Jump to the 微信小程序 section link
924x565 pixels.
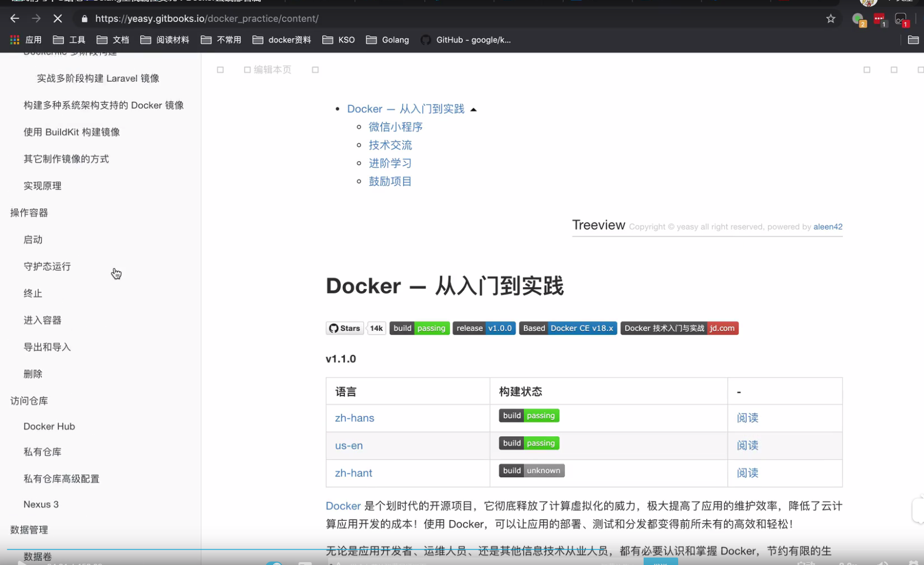[x=396, y=127]
